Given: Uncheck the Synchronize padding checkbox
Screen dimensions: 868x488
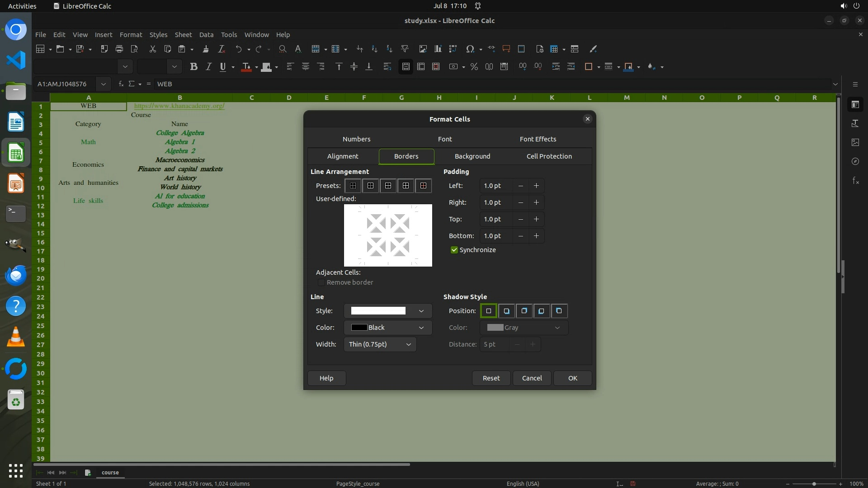Looking at the screenshot, I should (x=454, y=250).
